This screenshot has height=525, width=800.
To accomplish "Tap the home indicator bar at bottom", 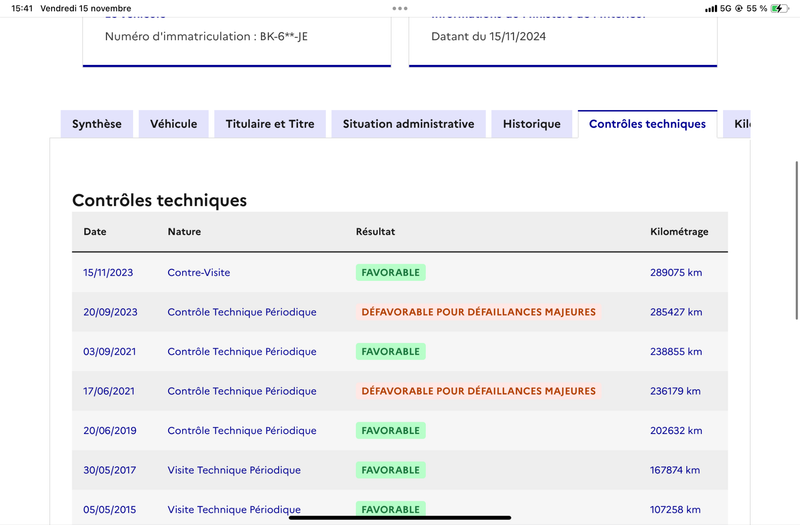I will coord(400,518).
